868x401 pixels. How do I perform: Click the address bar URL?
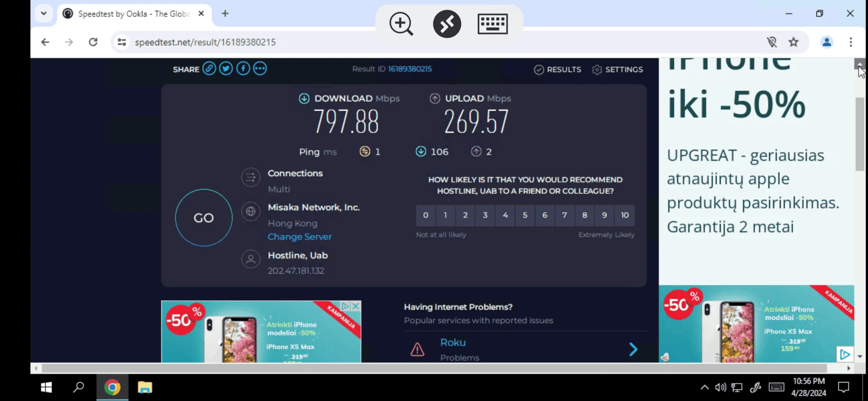[x=205, y=42]
